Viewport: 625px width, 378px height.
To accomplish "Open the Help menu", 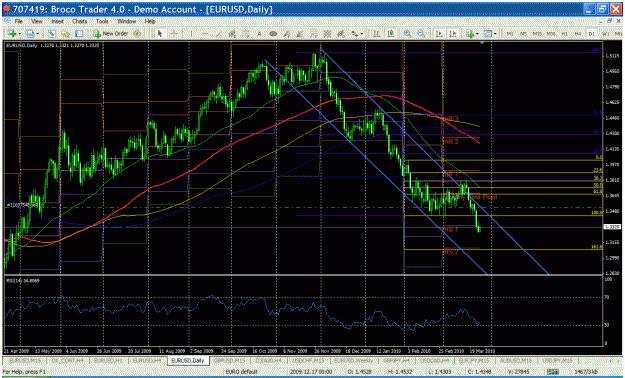I will [150, 21].
